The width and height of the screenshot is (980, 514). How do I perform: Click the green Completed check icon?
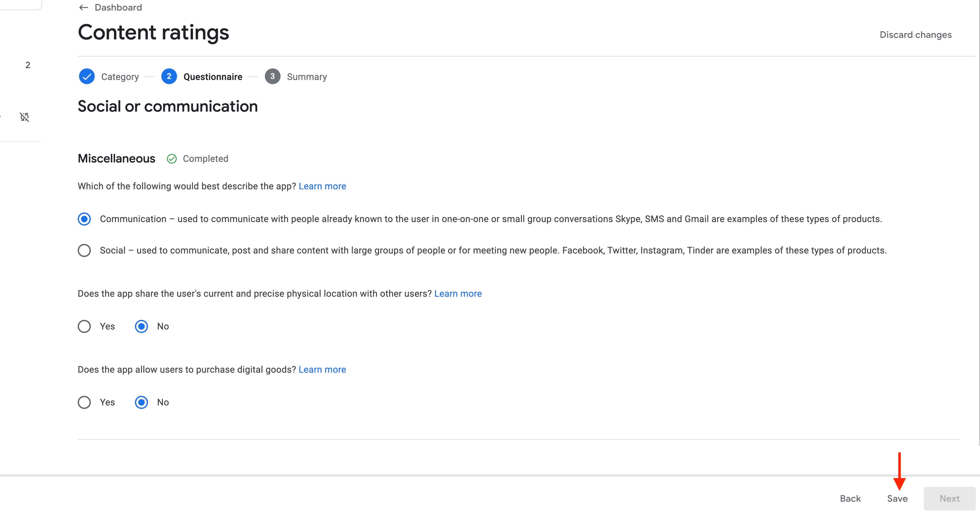pos(172,159)
